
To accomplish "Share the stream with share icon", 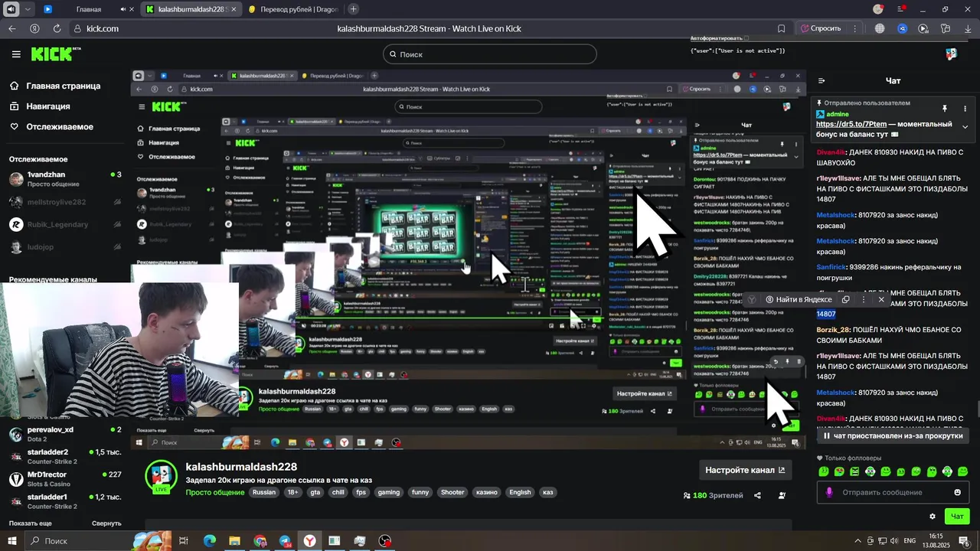I will coord(757,495).
